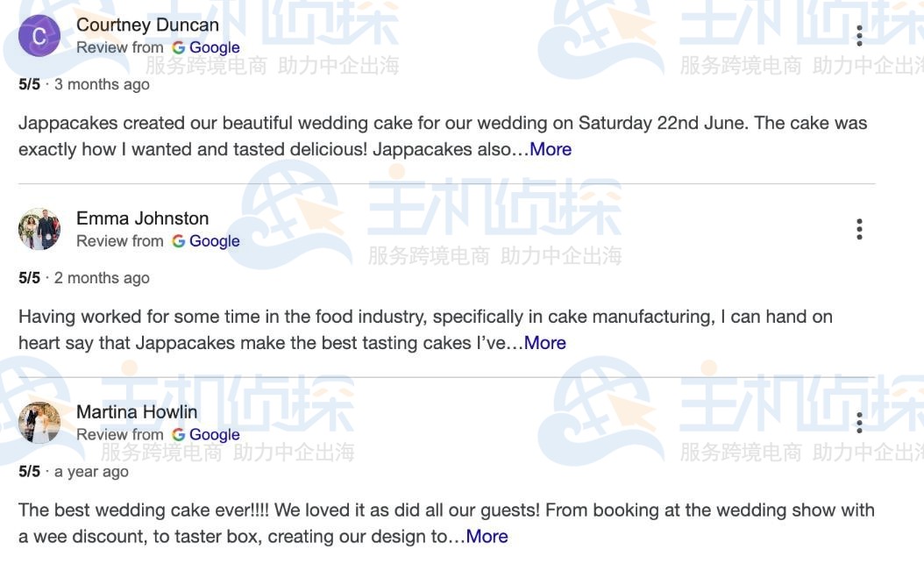Open Emma Johnston's reviewer name
Viewport: 924px width, 571px height.
pos(142,218)
